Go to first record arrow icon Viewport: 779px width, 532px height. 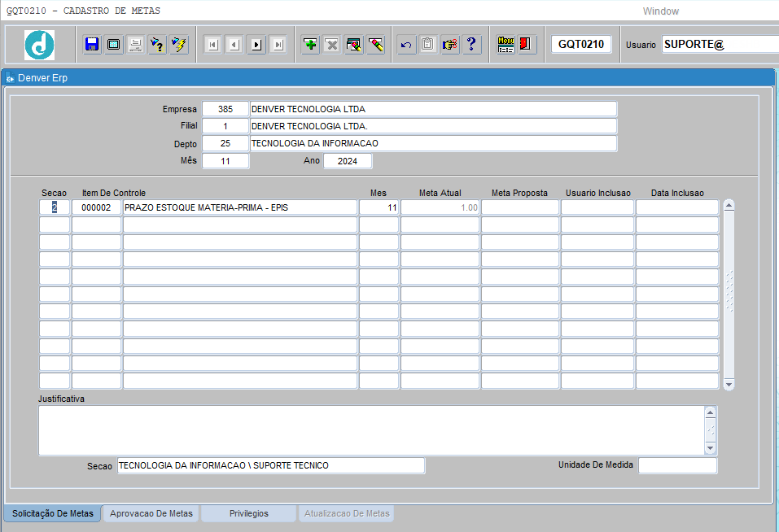213,45
